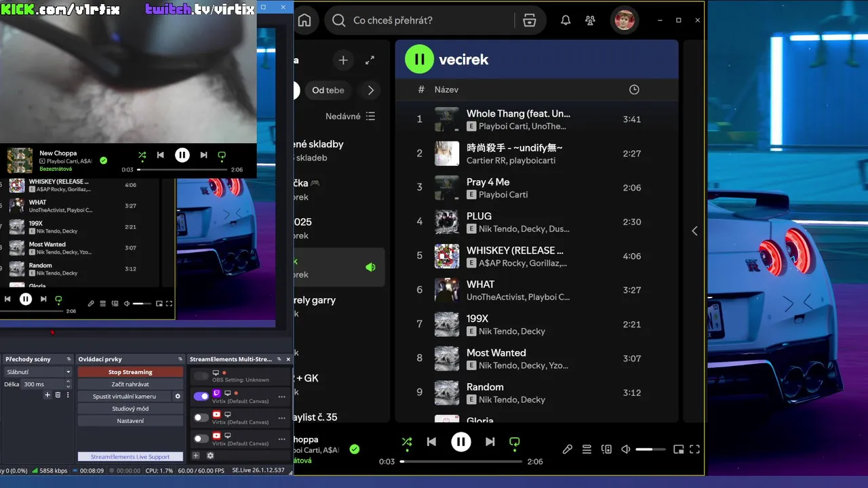Play the track Pray 4 Me
Image resolution: width=868 pixels, height=488 pixels.
coord(536,188)
